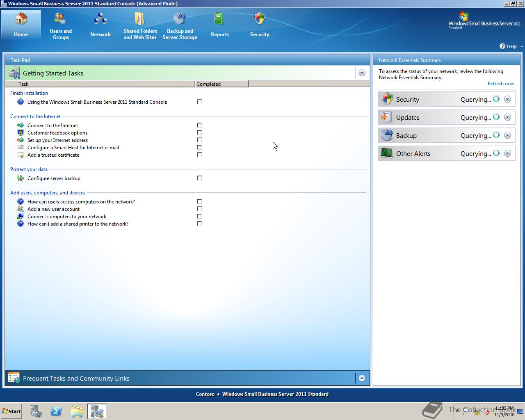Sort by the Completed column header
Screen dimensions: 525x420
221,84
